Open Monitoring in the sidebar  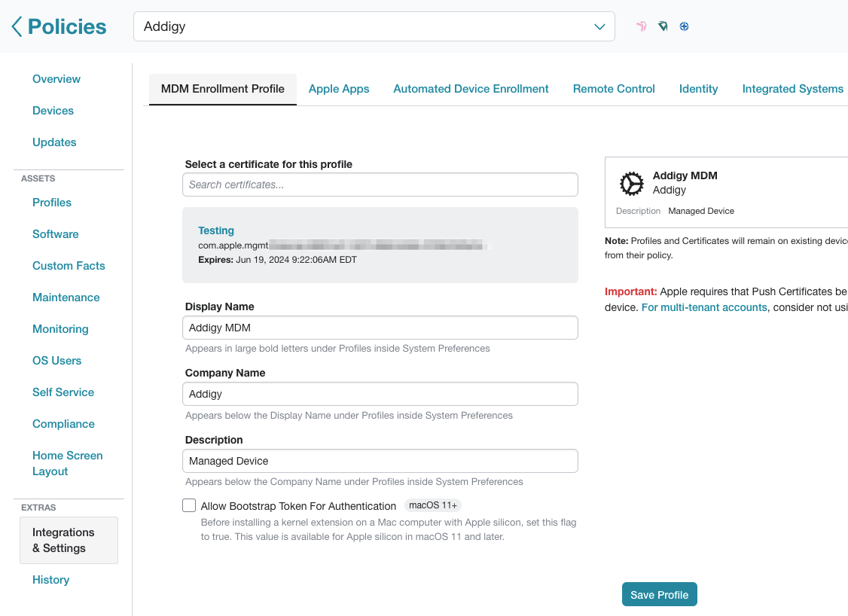click(x=60, y=329)
